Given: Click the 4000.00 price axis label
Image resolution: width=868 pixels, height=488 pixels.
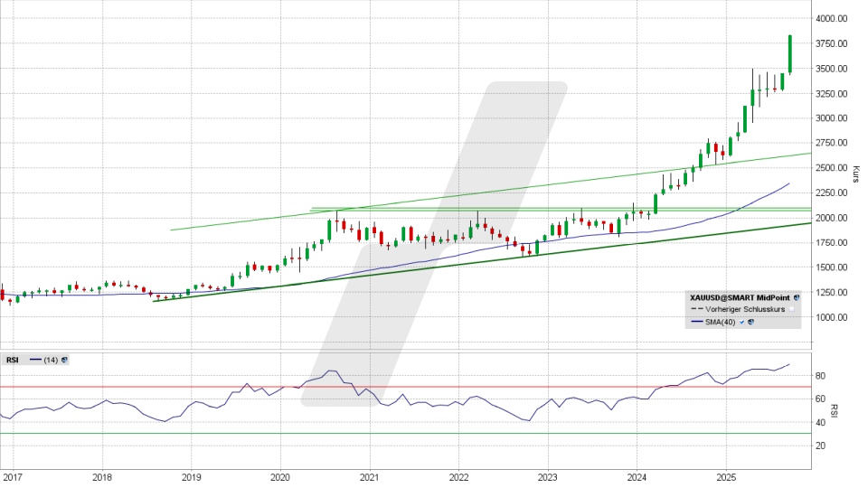Looking at the screenshot, I should [830, 18].
